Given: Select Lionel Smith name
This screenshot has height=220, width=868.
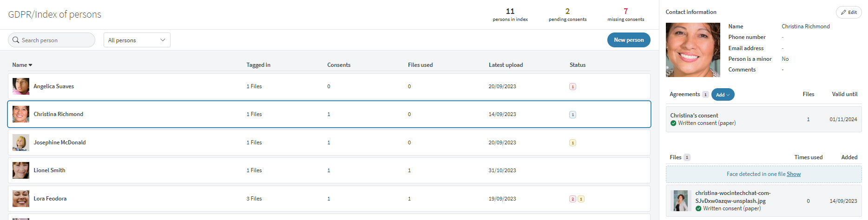Looking at the screenshot, I should (49, 170).
